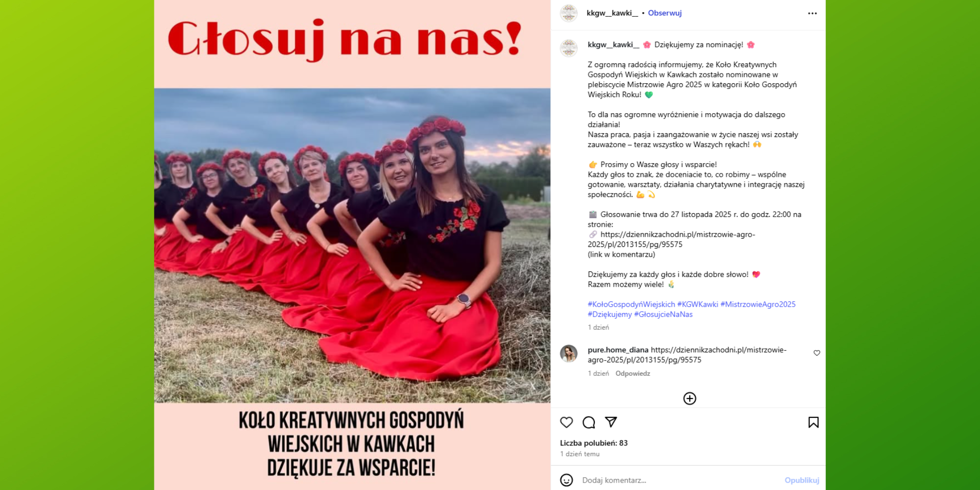Image resolution: width=980 pixels, height=490 pixels.
Task: Click the Opublikuj button
Action: [802, 480]
